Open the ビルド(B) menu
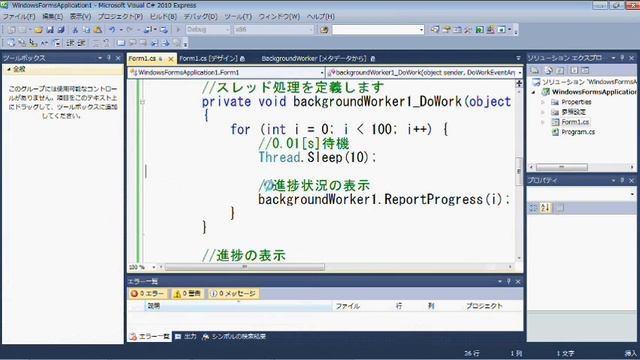This screenshot has width=640, height=360. (163, 17)
